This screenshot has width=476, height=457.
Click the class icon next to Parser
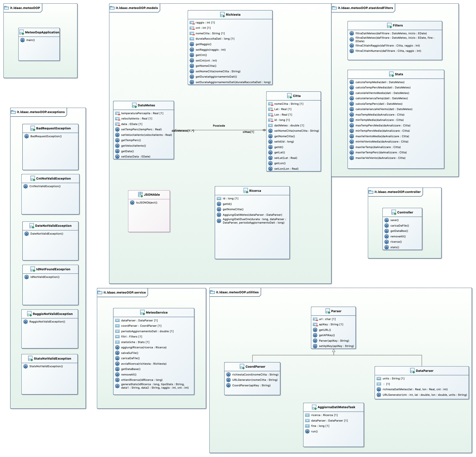click(328, 311)
